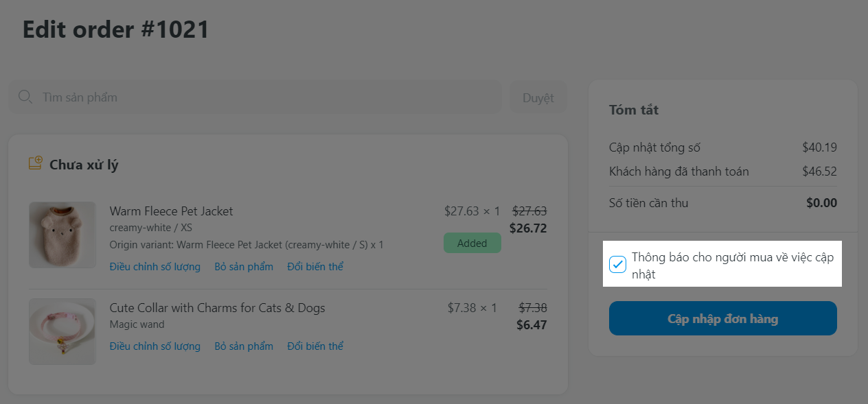Click the Cute Collar with Charms product title
The image size is (868, 404).
pyautogui.click(x=217, y=308)
